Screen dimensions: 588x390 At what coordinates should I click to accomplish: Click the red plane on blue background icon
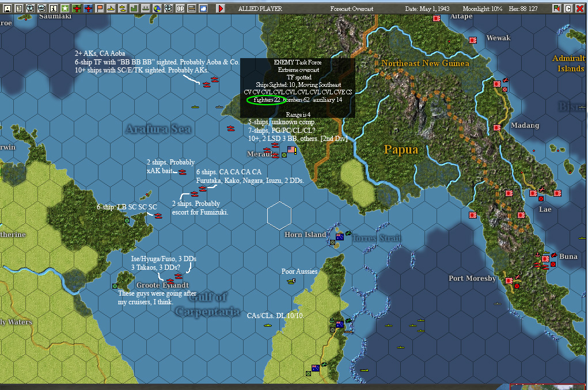(88, 8)
